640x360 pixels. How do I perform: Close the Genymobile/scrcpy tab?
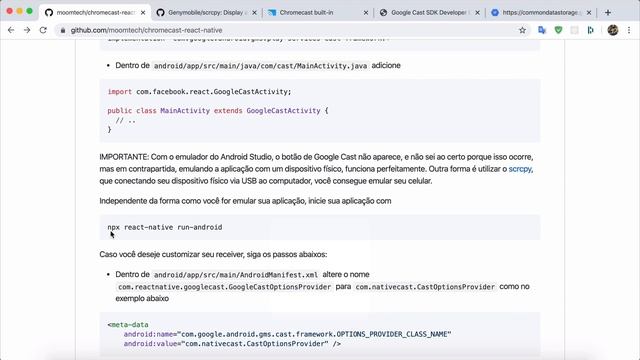(x=254, y=13)
